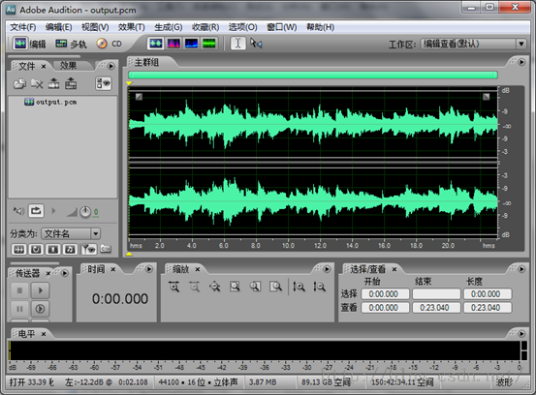
Task: Open the sort-by file name dropdown
Action: 71,234
